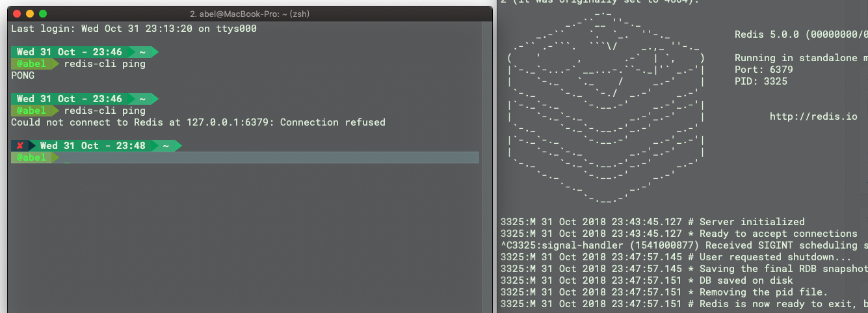The height and width of the screenshot is (313, 868).
Task: Click the 'Redis is now ready to exit' line
Action: point(684,304)
